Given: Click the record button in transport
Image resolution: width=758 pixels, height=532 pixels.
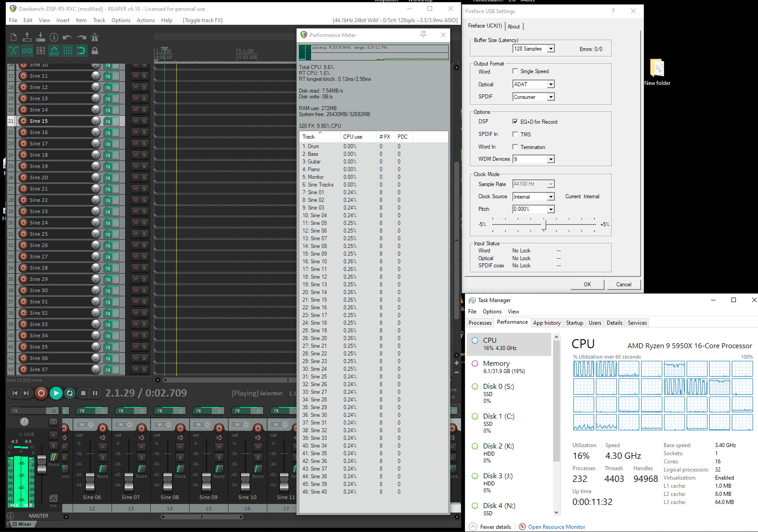Looking at the screenshot, I should point(41,393).
